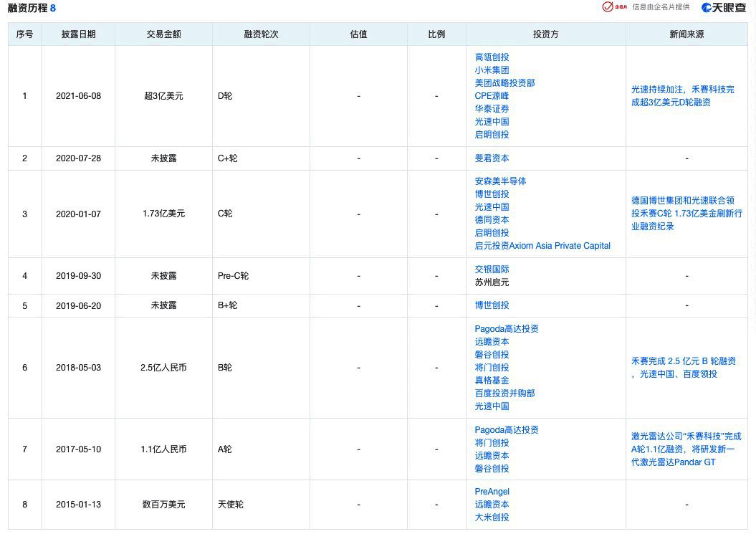Open investor link 美团战略投资部
The height and width of the screenshot is (534, 756).
tap(504, 83)
